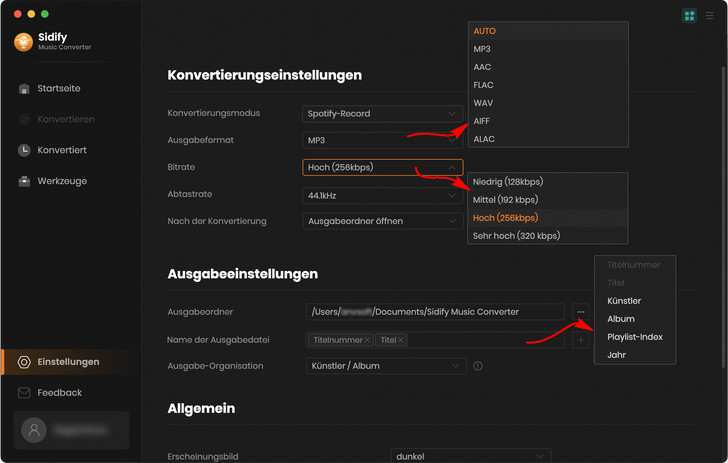
Task: Choose WAV in the format list
Action: (x=548, y=103)
